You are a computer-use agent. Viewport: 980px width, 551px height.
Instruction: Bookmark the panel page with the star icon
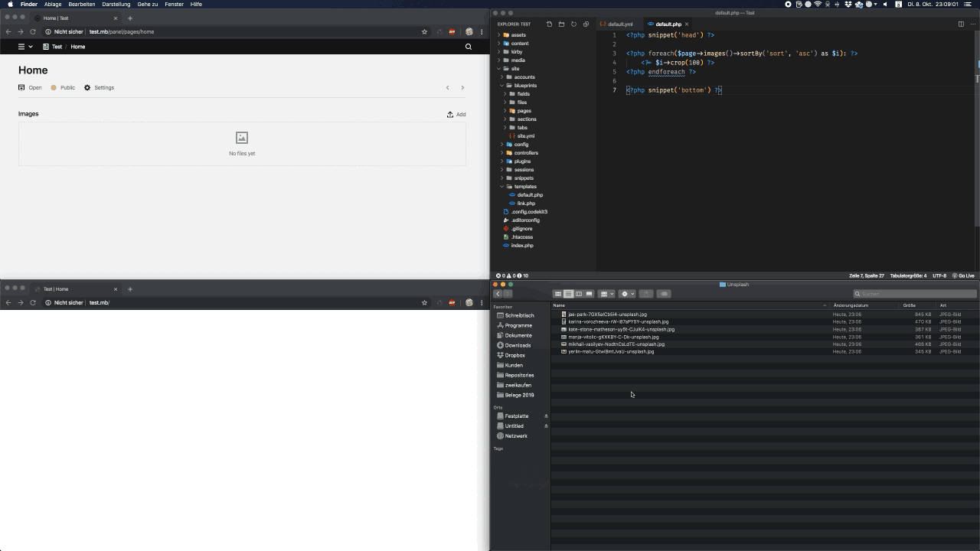(424, 32)
